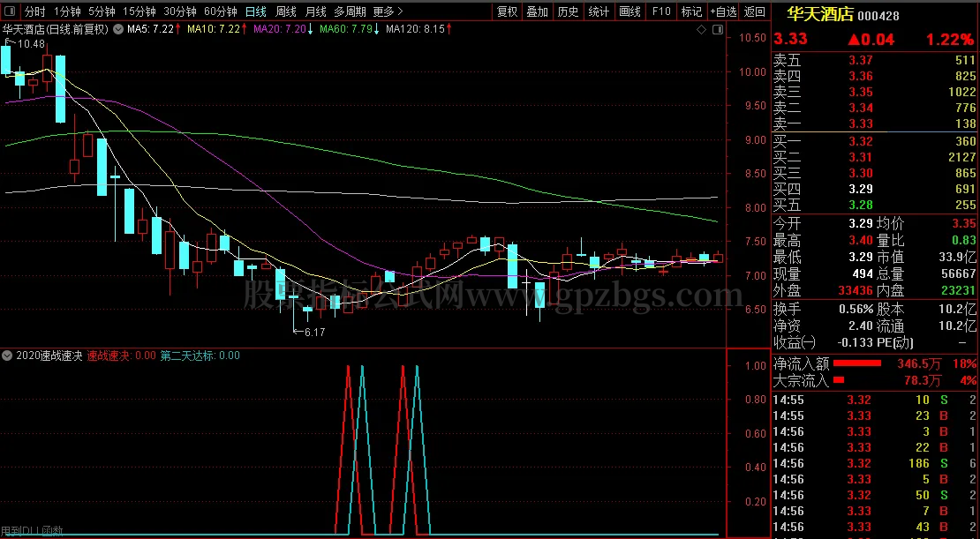Click the 标记 mark button
Screen dimensions: 980x539
click(691, 11)
